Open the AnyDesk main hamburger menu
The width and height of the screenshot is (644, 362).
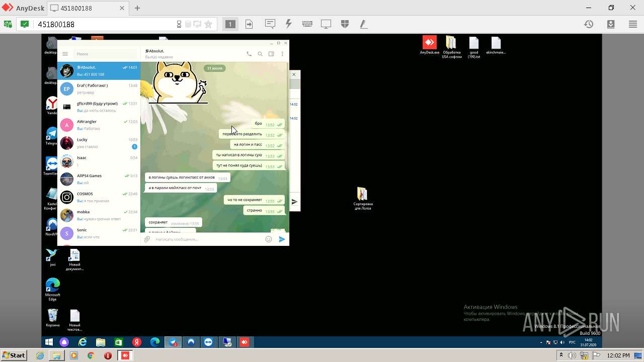click(633, 24)
